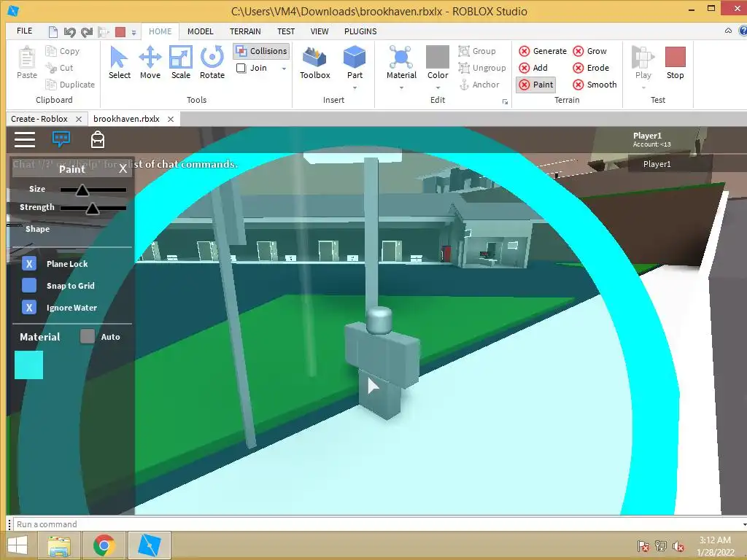The image size is (747, 560).
Task: Open Chrome from the Windows taskbar
Action: [x=104, y=545]
